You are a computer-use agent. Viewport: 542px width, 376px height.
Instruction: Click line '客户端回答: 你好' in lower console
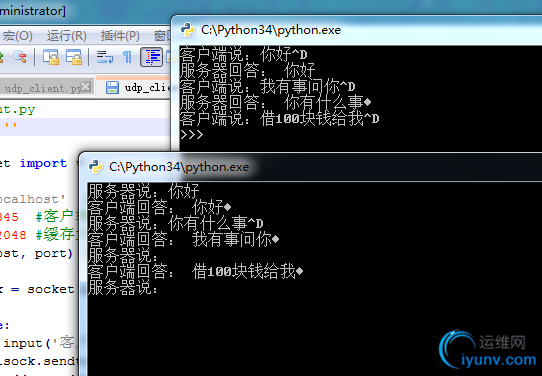click(x=159, y=207)
